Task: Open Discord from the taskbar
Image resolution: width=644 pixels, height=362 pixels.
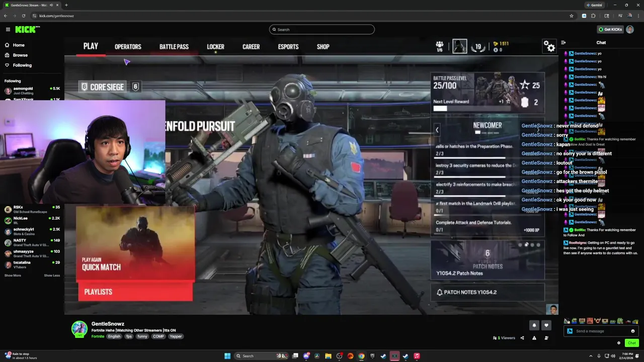Action: [306, 356]
